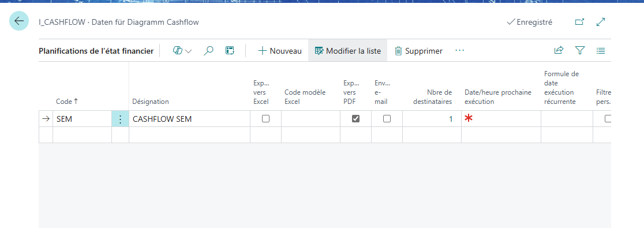Enable Export vers Excel for SEM
644x228 pixels.
[x=265, y=119]
